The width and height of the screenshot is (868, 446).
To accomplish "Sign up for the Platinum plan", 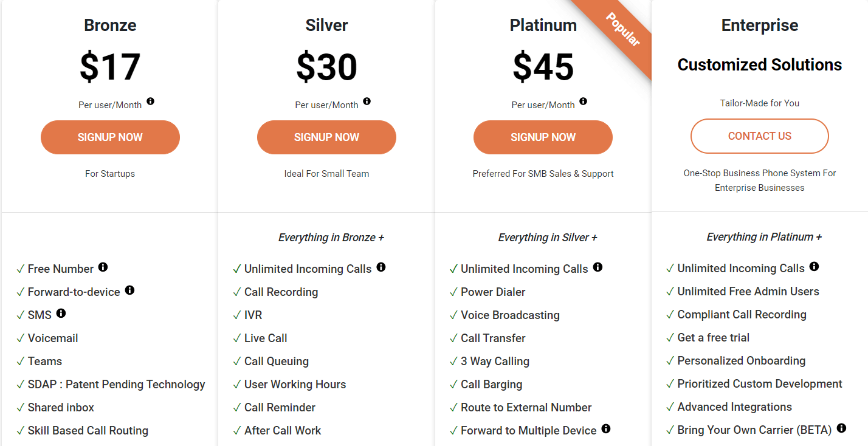I will pyautogui.click(x=543, y=137).
